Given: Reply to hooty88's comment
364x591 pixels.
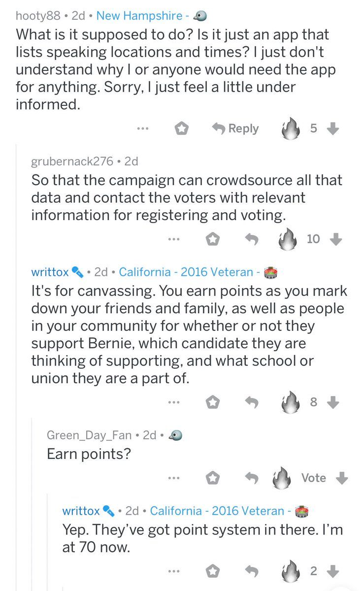Looking at the screenshot, I should click(235, 129).
